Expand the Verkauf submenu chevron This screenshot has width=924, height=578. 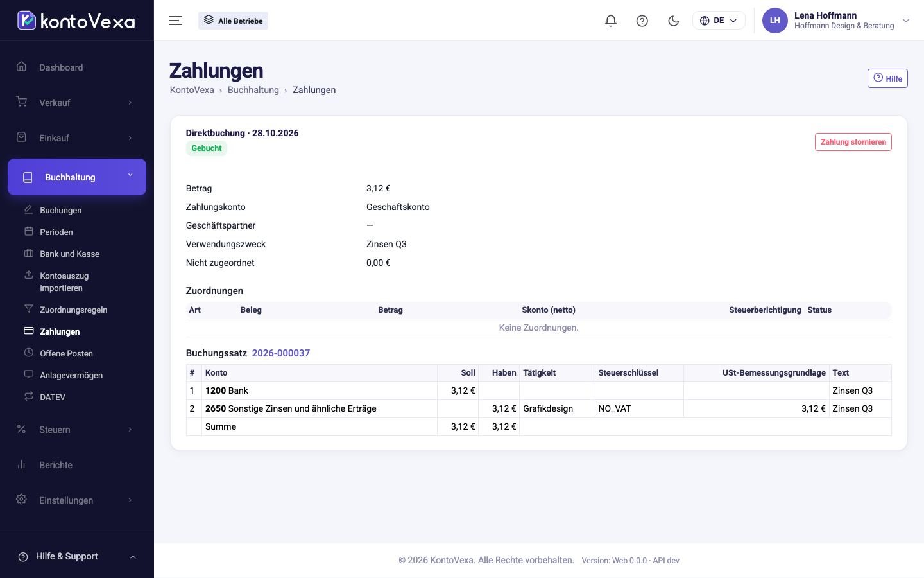pos(130,103)
